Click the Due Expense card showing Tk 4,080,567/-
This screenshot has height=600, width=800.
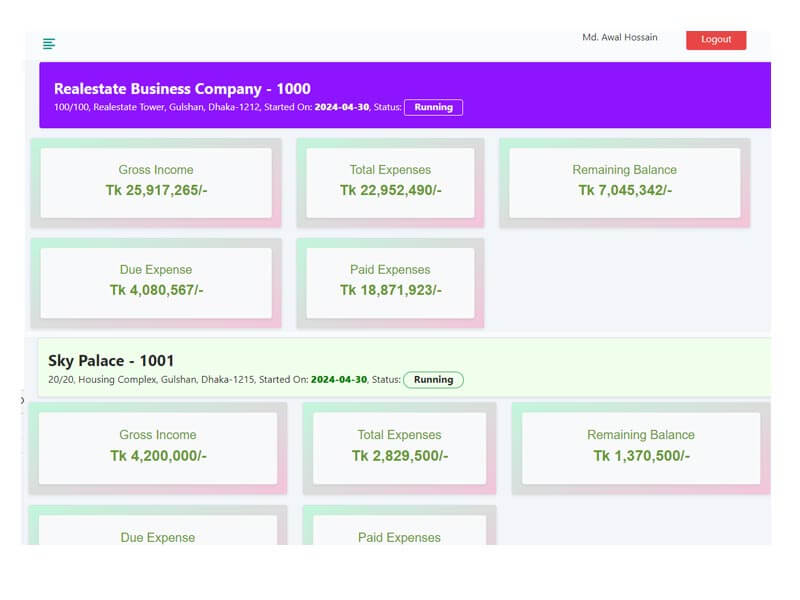[x=156, y=282]
